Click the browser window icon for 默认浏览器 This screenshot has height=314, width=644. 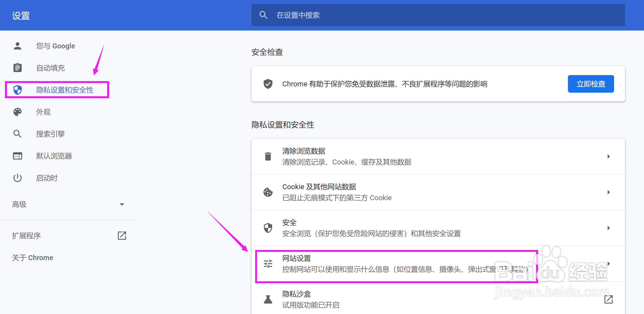18,156
